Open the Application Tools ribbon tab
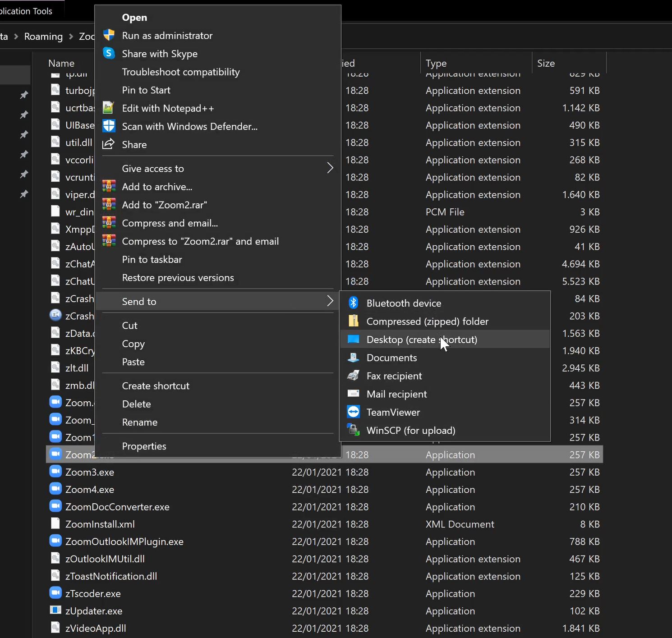The height and width of the screenshot is (638, 672). (x=26, y=11)
